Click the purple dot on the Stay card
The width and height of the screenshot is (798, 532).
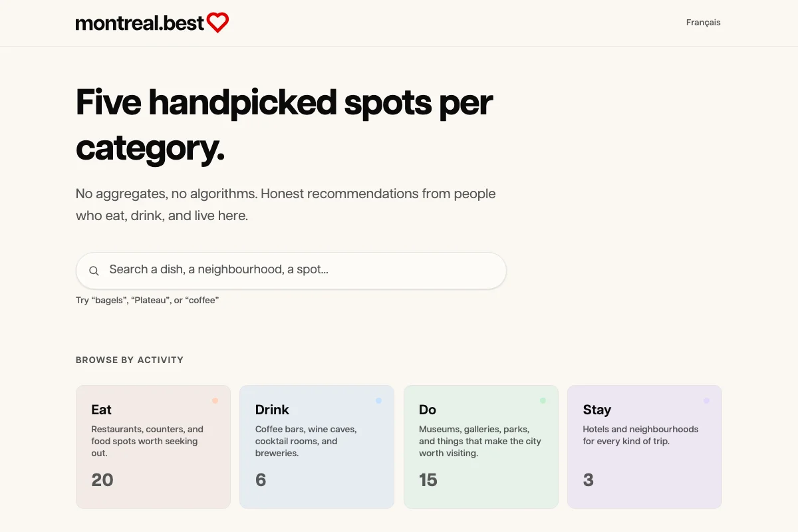pyautogui.click(x=706, y=400)
